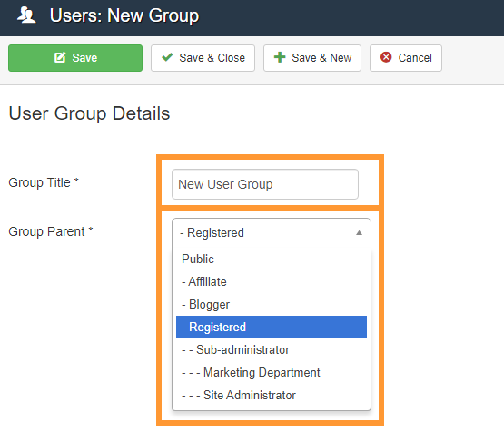This screenshot has height=431, width=504.
Task: Select the highlighted Registered option
Action: 272,327
